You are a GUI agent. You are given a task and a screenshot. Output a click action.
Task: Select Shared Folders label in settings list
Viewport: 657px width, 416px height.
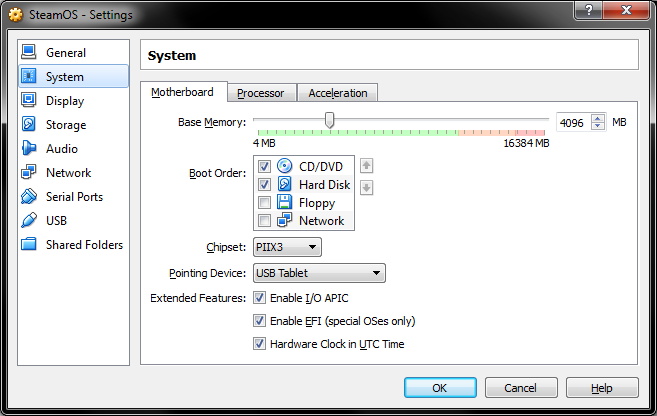click(x=84, y=244)
